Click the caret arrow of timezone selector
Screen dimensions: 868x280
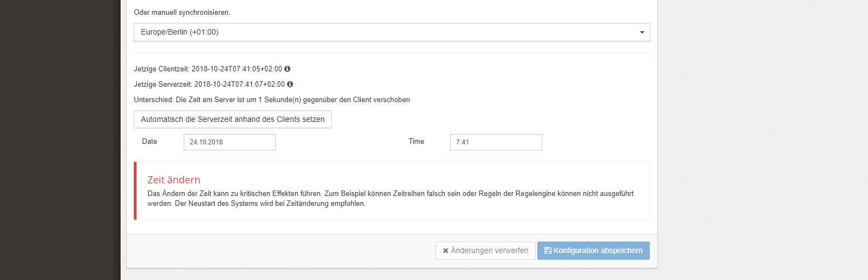click(x=642, y=32)
